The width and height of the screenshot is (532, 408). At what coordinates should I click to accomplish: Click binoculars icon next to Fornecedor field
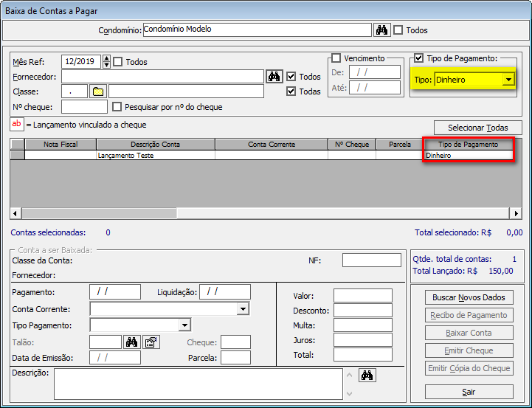coord(274,77)
